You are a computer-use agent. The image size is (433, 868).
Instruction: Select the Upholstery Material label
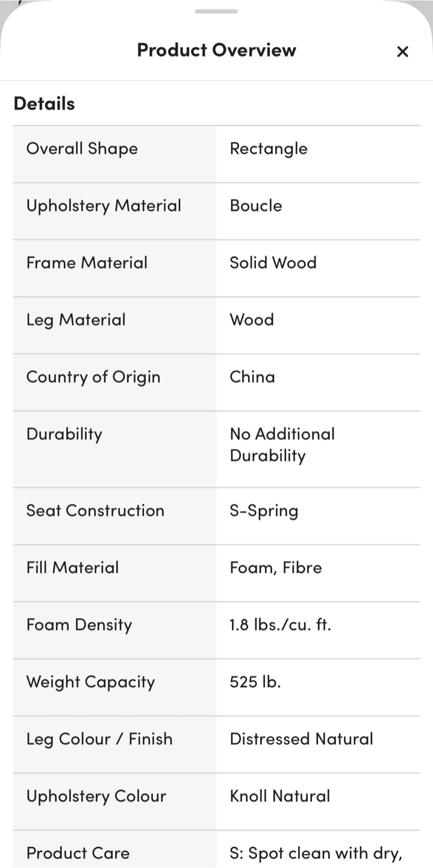pos(104,206)
